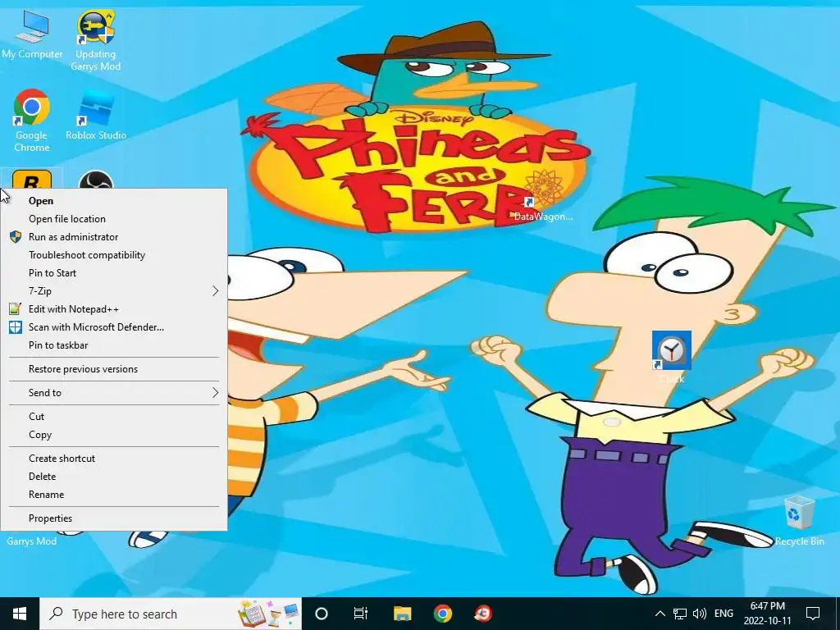Select Scan with Microsoft Defender
Viewport: 840px width, 630px height.
point(113,326)
